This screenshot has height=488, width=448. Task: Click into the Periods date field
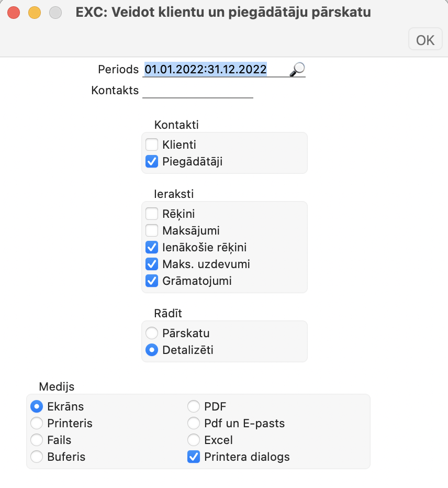tap(209, 69)
